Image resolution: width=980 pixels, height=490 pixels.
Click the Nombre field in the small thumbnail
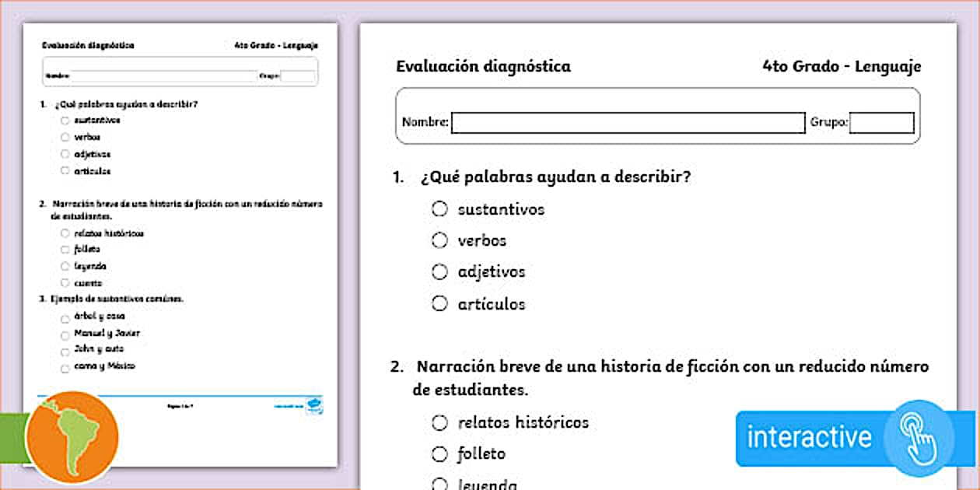tap(163, 76)
